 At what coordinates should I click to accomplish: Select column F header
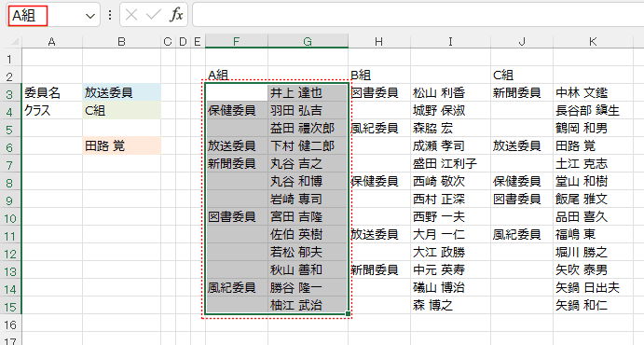pos(236,41)
